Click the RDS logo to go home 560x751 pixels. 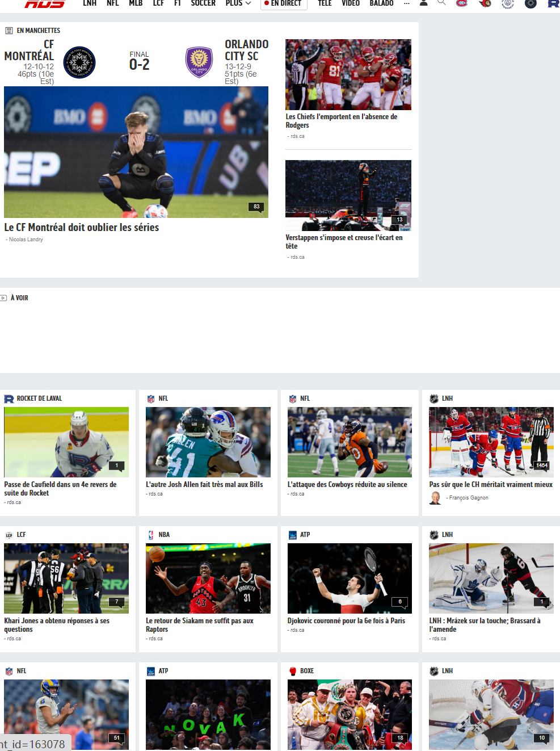(x=45, y=3)
